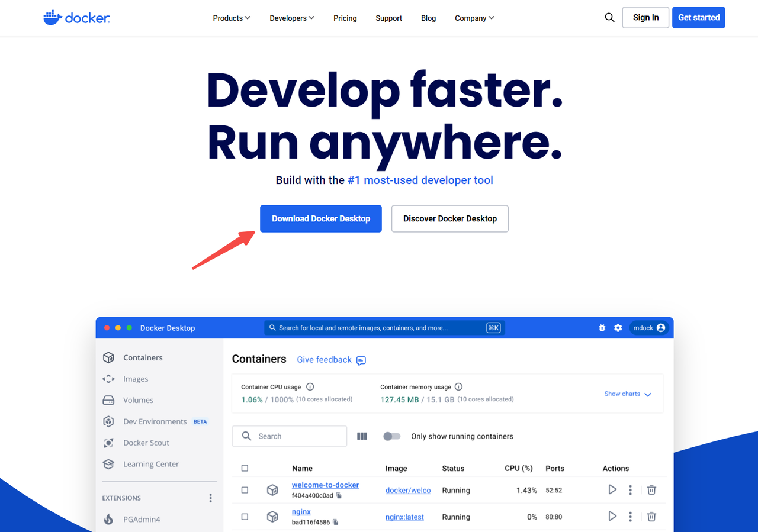Click the Docker Desktop global search bar
This screenshot has width=758, height=532.
(384, 328)
